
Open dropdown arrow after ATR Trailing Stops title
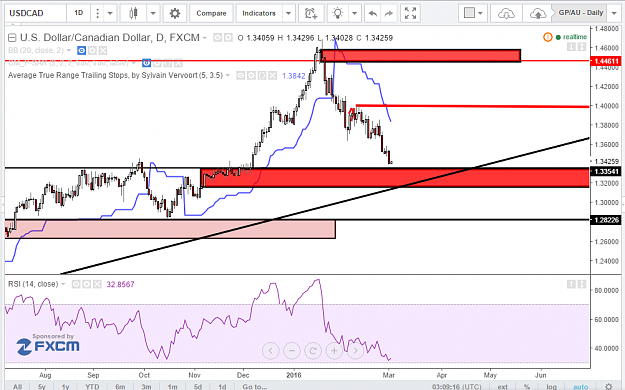pos(228,75)
